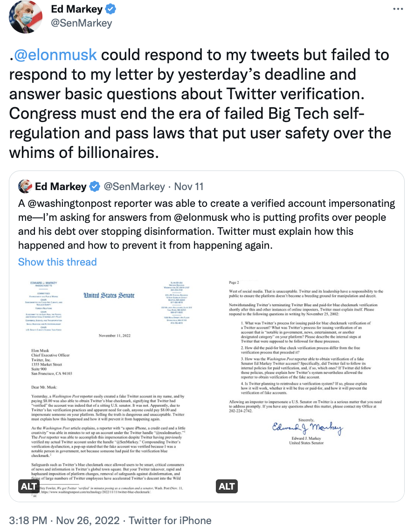
Task: Open ALT description on the second letter image
Action: (x=227, y=486)
